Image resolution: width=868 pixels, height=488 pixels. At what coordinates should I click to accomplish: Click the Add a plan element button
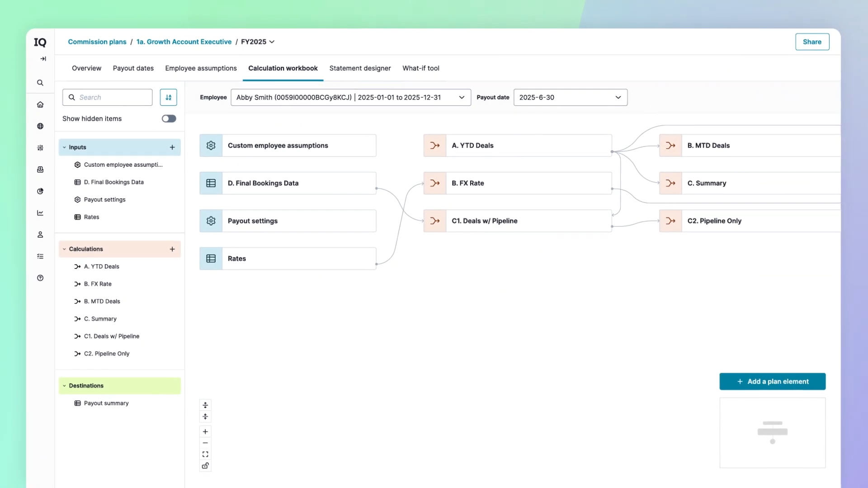773,381
